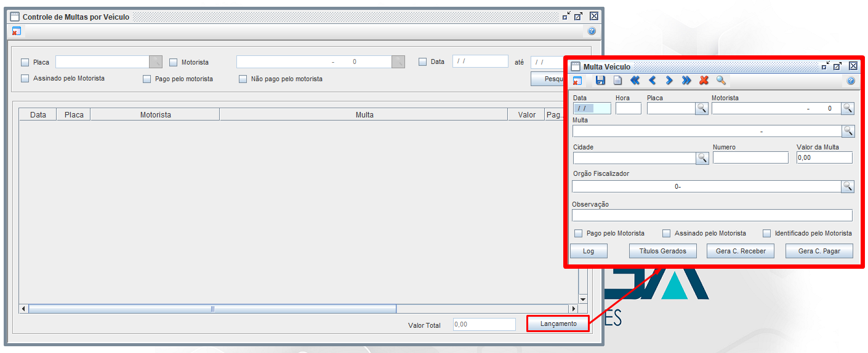
Task: Focus the Valor da Multa input field
Action: [x=824, y=158]
